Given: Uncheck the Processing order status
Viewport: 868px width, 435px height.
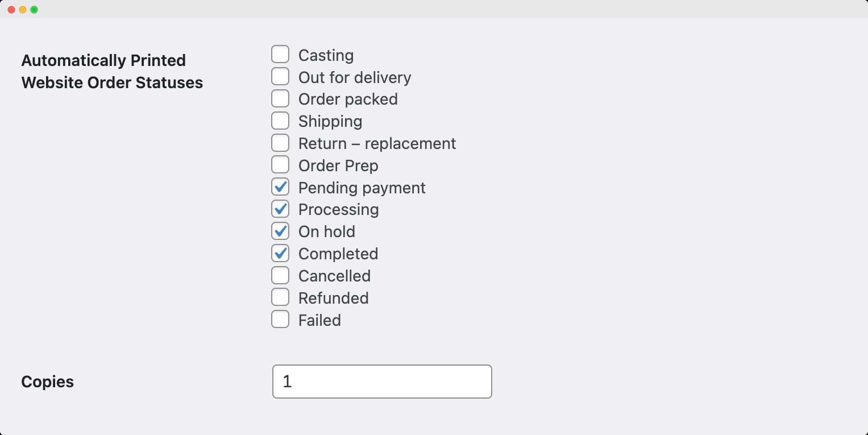Looking at the screenshot, I should [280, 209].
